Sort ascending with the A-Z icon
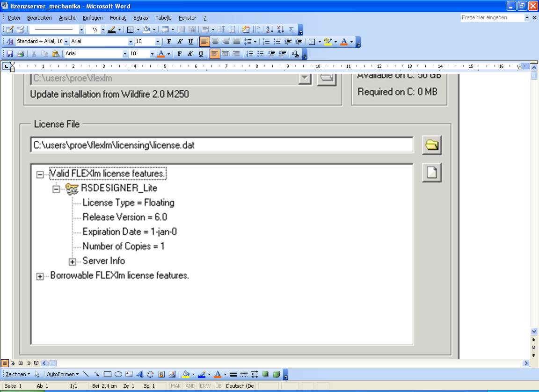The image size is (539, 392). [x=269, y=29]
